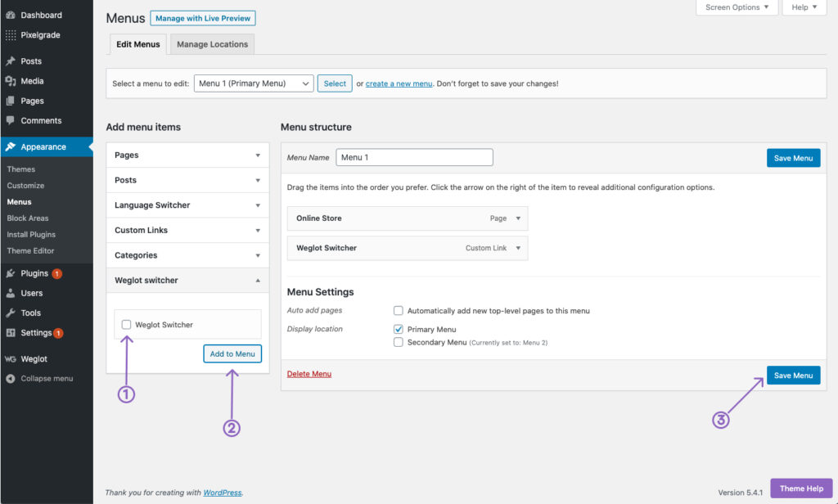Screen dimensions: 838x504
Task: Click Manage with Live Preview button
Action: [203, 18]
